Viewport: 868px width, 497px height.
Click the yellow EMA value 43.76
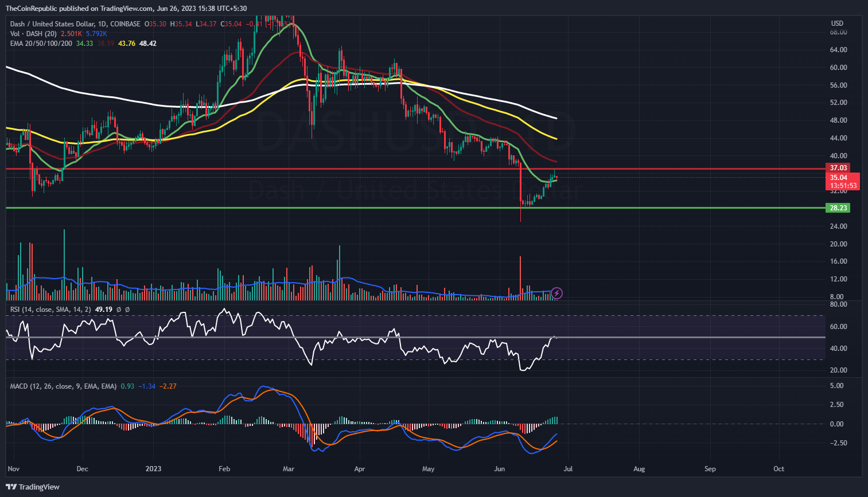pyautogui.click(x=127, y=44)
